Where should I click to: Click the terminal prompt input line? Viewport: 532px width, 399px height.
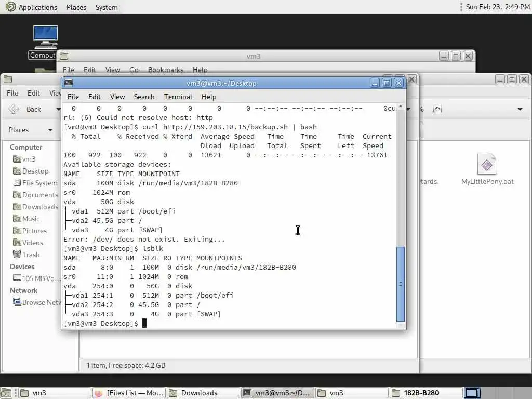229,323
